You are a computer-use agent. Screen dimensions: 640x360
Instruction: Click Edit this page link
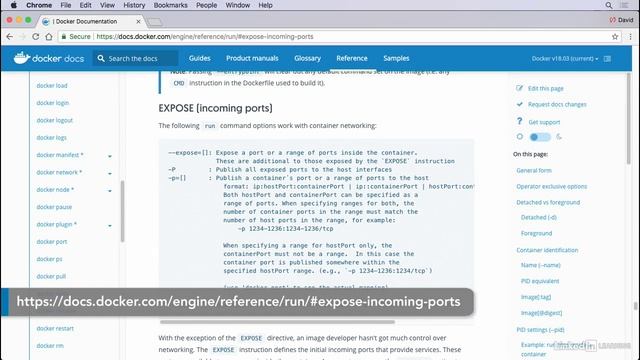(546, 89)
